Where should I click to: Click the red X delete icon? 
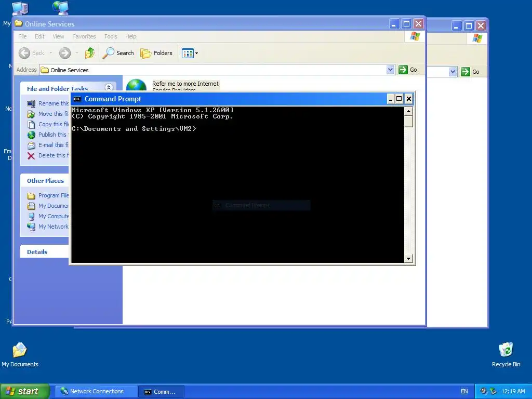(31, 156)
